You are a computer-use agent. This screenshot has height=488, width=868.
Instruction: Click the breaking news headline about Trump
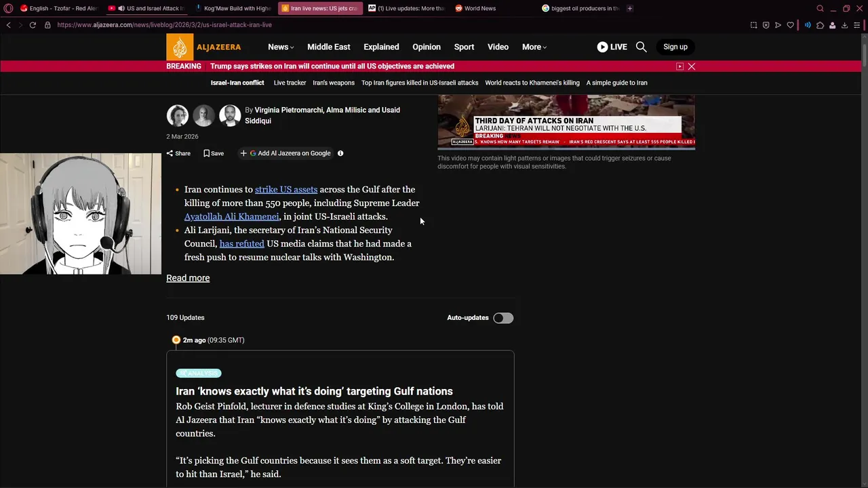click(332, 66)
